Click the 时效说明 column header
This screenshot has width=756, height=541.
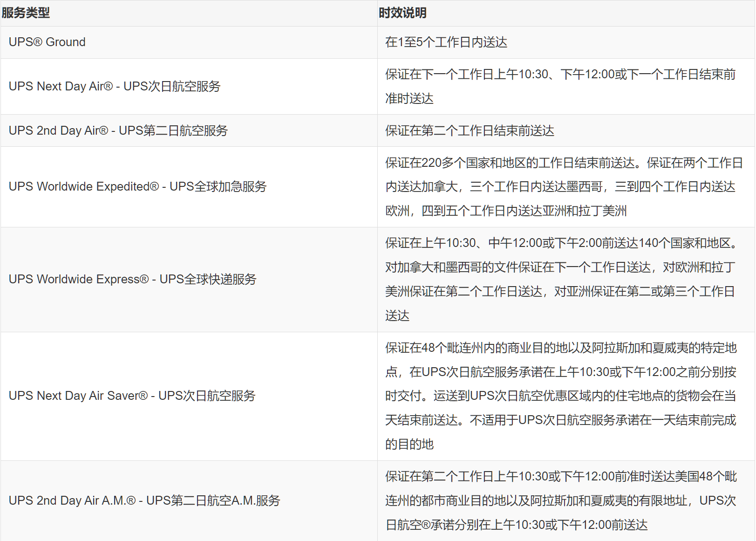(x=566, y=13)
